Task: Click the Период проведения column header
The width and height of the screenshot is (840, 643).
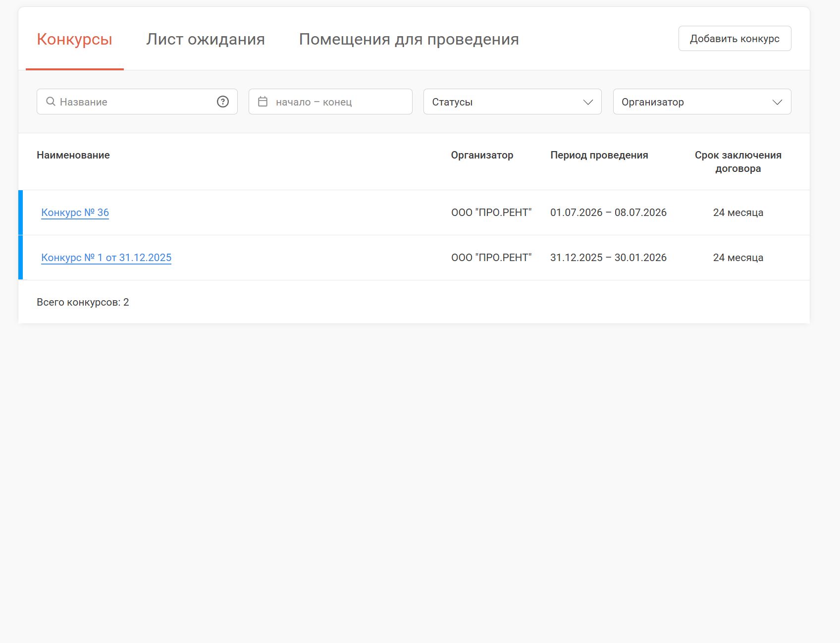Action: coord(599,155)
